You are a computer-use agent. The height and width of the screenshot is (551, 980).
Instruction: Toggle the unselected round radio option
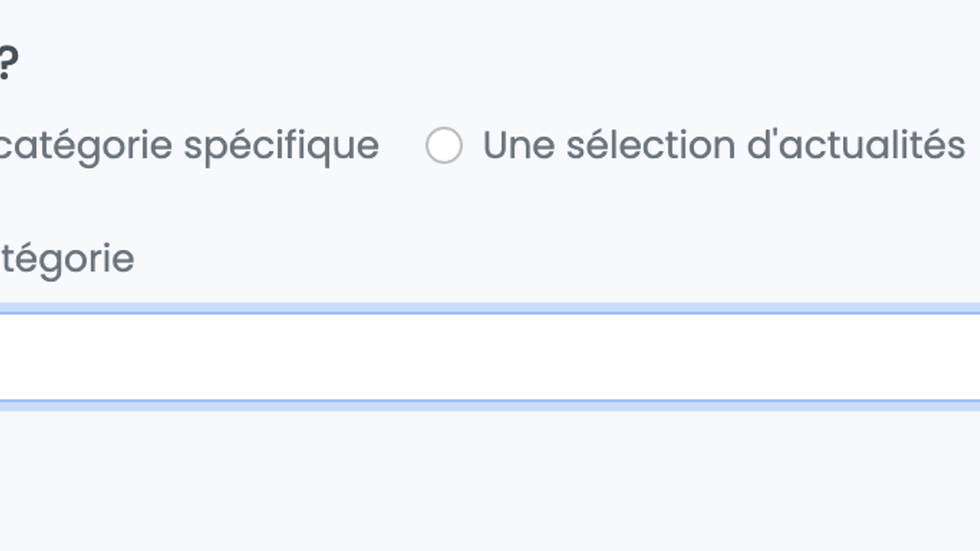444,145
